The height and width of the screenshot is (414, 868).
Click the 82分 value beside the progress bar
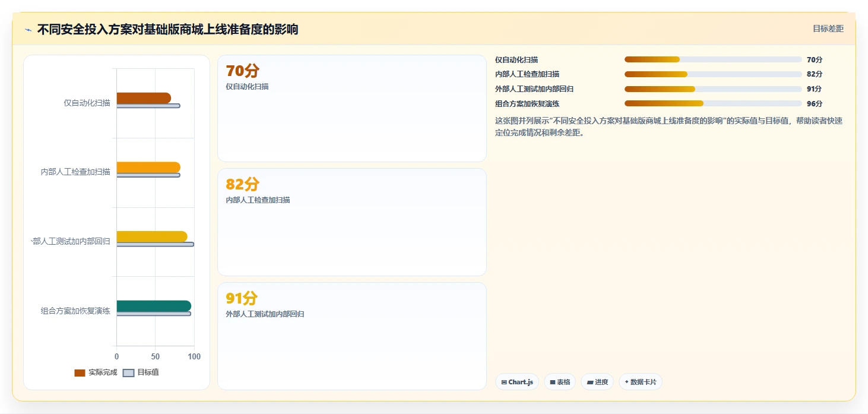coord(815,74)
